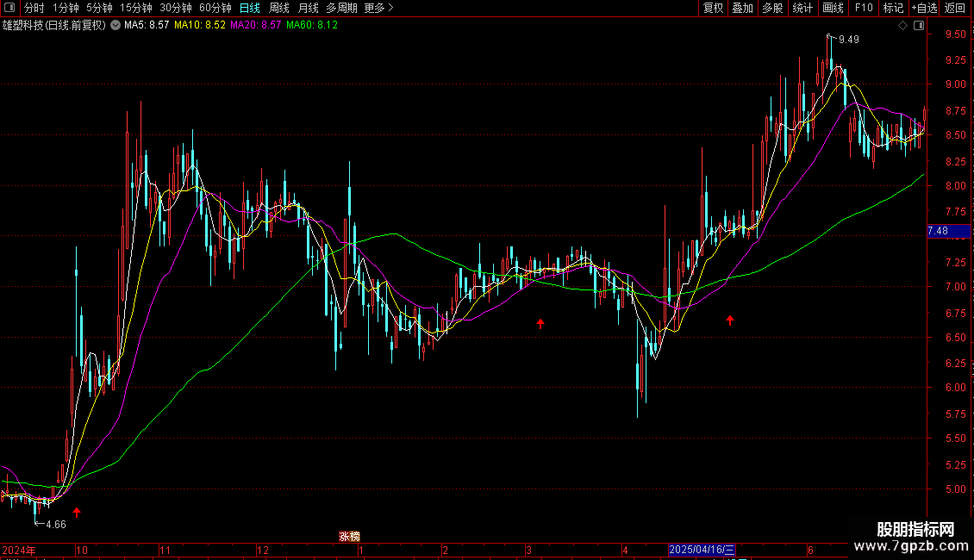
Task: Open the indicator dropdown next to 雄塑科技
Action: pos(116,26)
